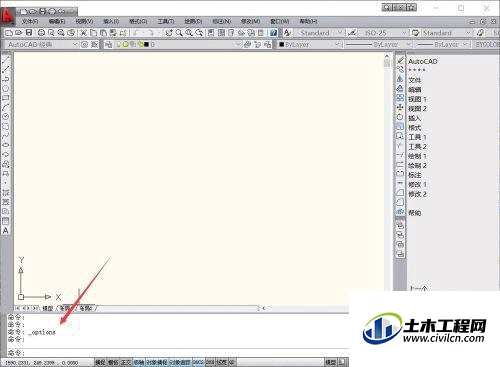Select the Erase tool in modify toolbar
The height and width of the screenshot is (367, 500).
pos(400,60)
